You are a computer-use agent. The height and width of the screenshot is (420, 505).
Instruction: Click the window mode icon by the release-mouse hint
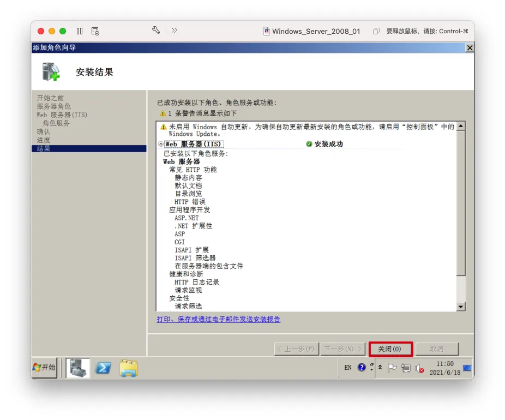click(376, 31)
